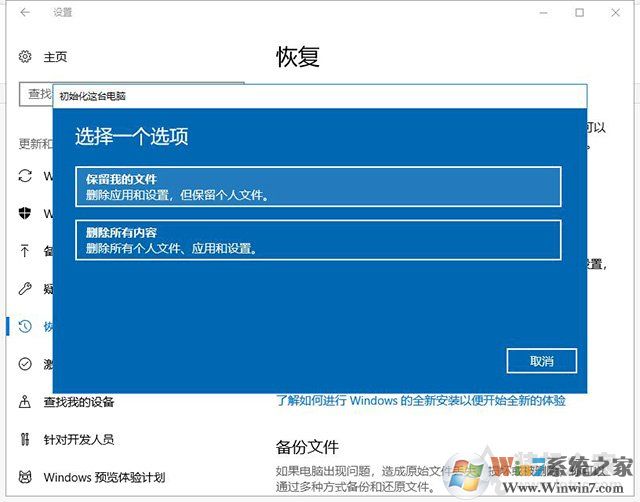Screen dimensions: 640x502
Task: Select the Windows Defender shield icon
Action: click(25, 213)
